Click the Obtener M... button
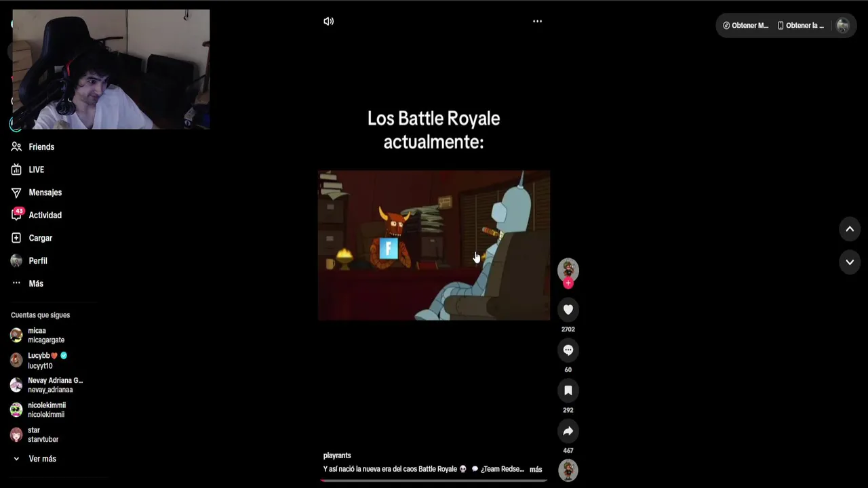Viewport: 868px width, 488px height. [745, 26]
